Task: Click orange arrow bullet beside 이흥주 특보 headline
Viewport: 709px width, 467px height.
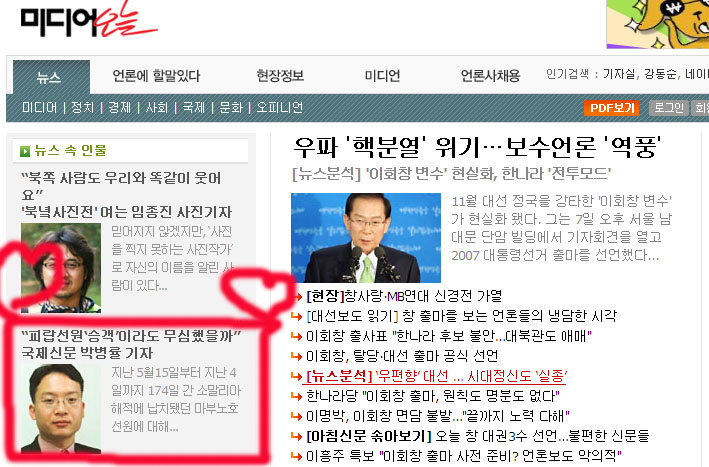Action: click(x=296, y=456)
